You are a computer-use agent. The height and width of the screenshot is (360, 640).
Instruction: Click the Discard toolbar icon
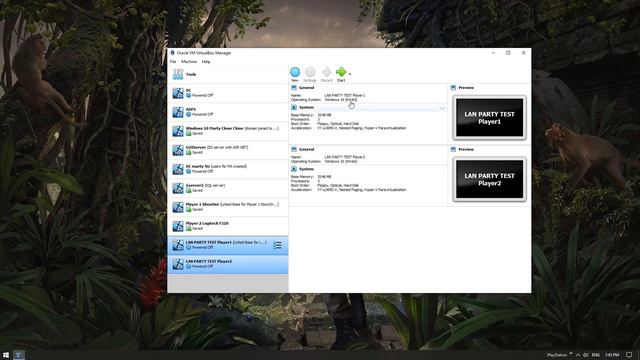tap(327, 72)
